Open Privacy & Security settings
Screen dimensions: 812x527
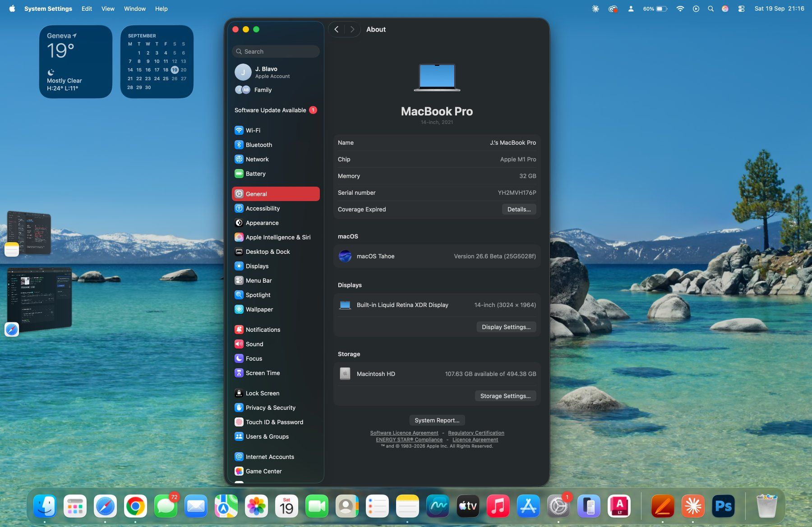pos(276,408)
